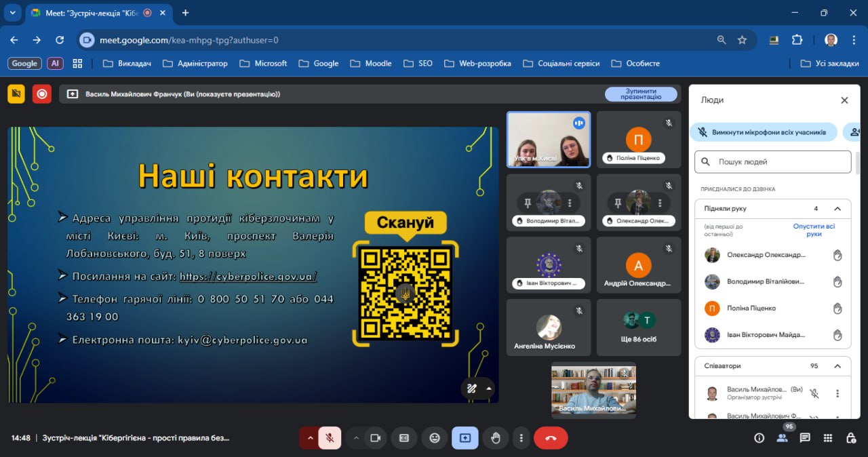Open a new browser tab

click(x=185, y=13)
